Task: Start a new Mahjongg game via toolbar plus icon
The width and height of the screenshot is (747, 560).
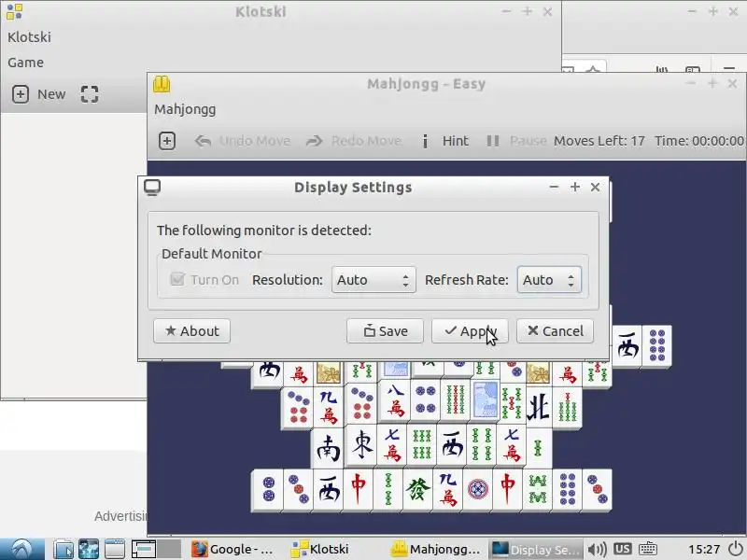Action: click(x=167, y=141)
